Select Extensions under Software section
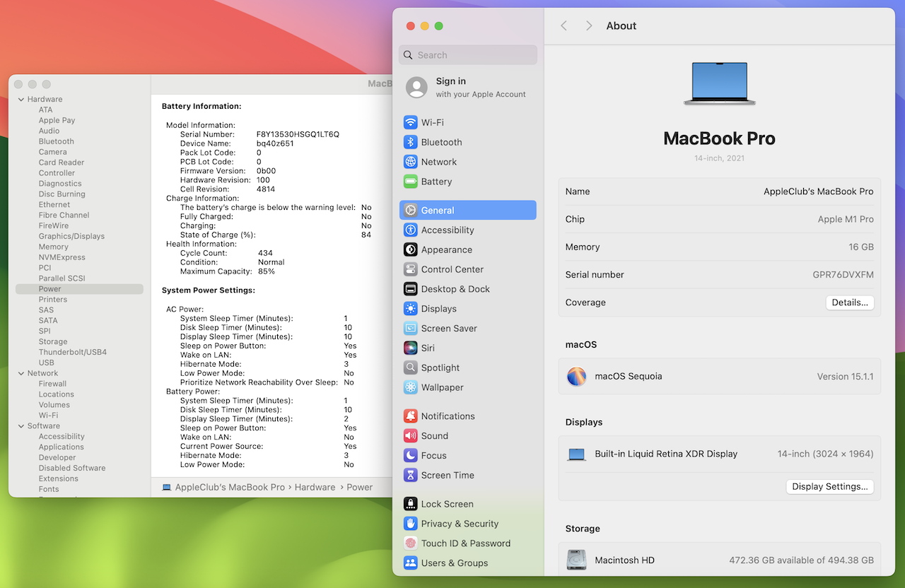Viewport: 905px width, 588px height. 59,479
